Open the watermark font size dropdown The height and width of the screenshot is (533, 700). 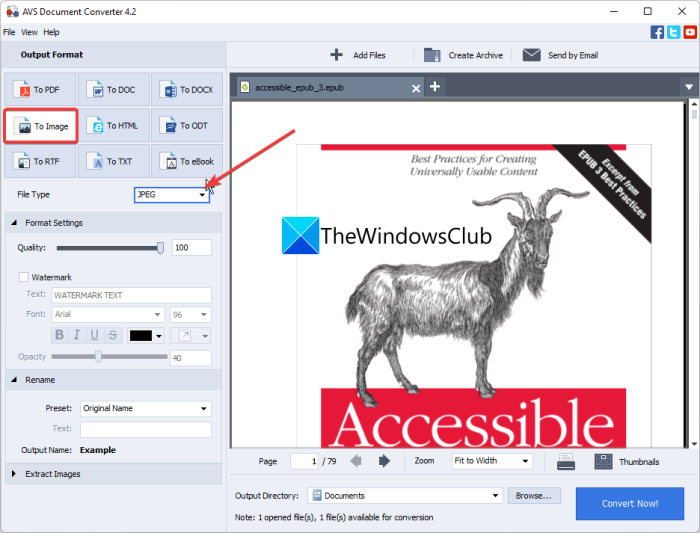pyautogui.click(x=190, y=315)
